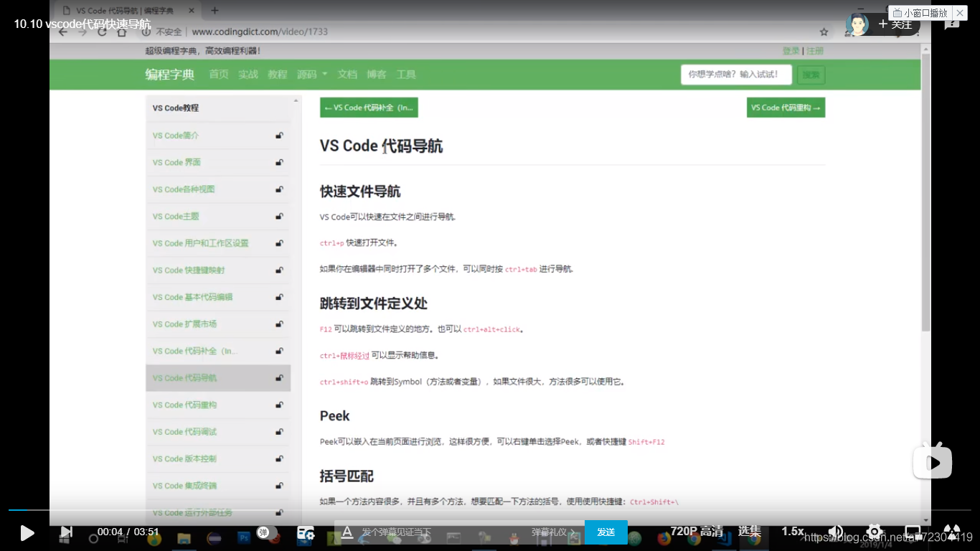This screenshot has height=551, width=980.
Task: Open 'VS Code主题' sidebar entry
Action: 176,216
